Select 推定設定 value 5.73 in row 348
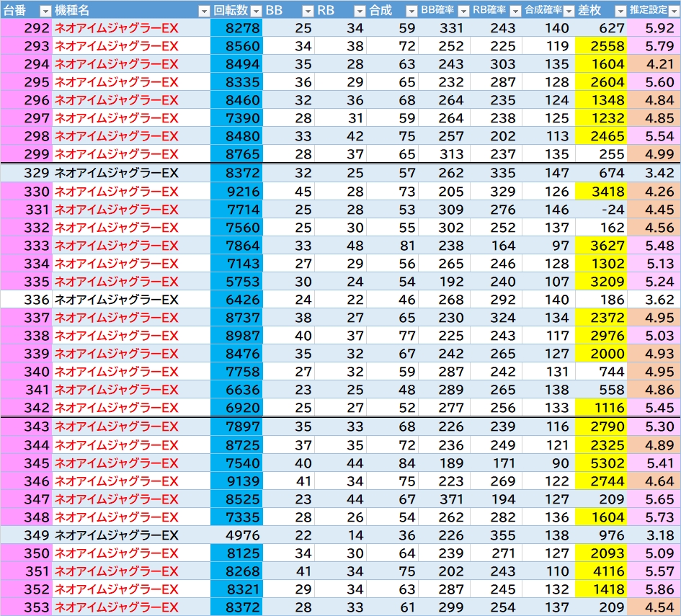The image size is (681, 616). click(x=654, y=517)
